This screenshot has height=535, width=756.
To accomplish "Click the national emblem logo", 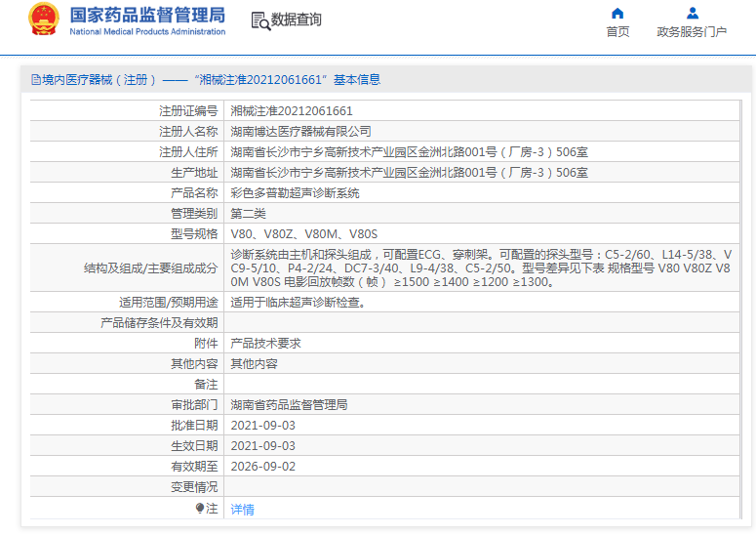I will click(x=44, y=20).
